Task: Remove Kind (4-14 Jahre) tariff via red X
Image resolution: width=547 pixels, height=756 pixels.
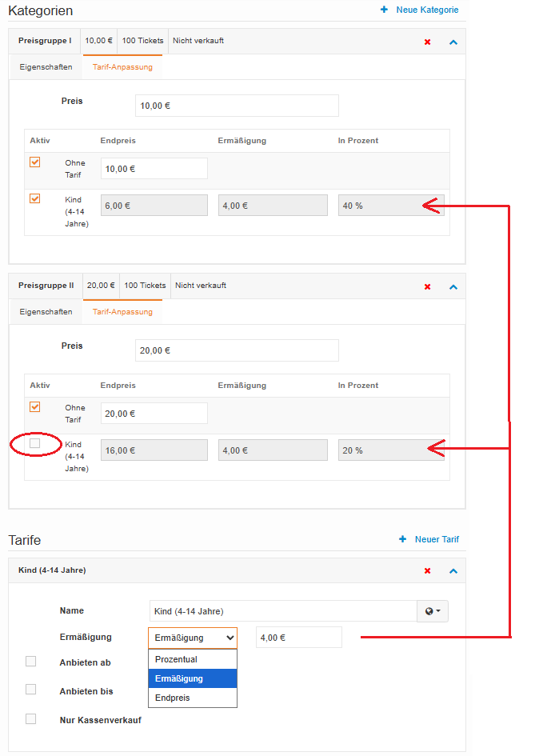Action: [x=427, y=571]
